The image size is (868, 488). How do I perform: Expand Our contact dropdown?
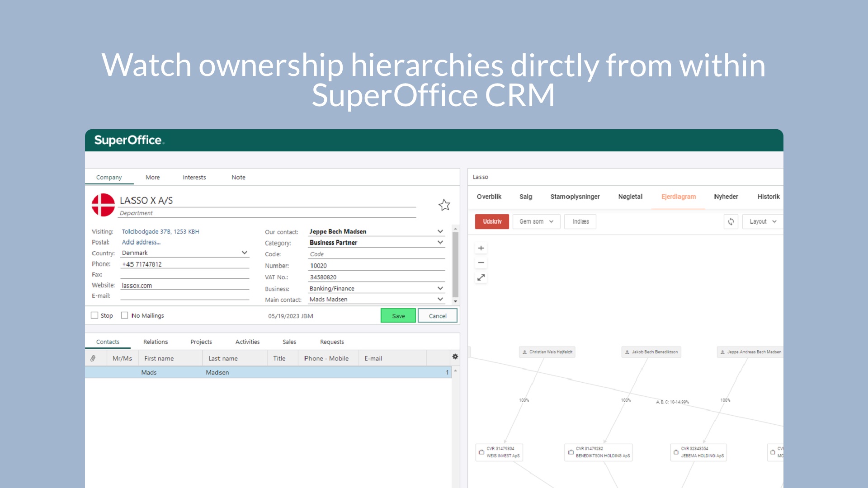click(x=440, y=231)
